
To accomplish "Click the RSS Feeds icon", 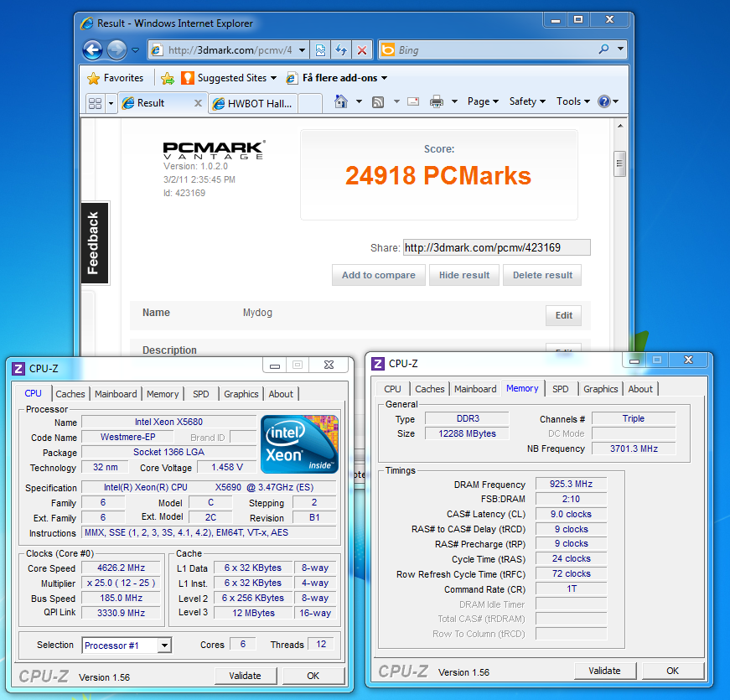I will coord(378,101).
